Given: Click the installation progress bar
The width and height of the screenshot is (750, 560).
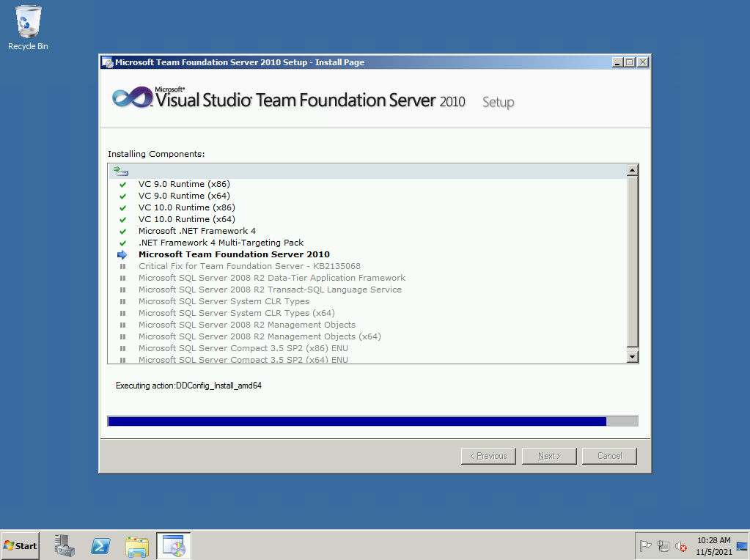Looking at the screenshot, I should (372, 421).
